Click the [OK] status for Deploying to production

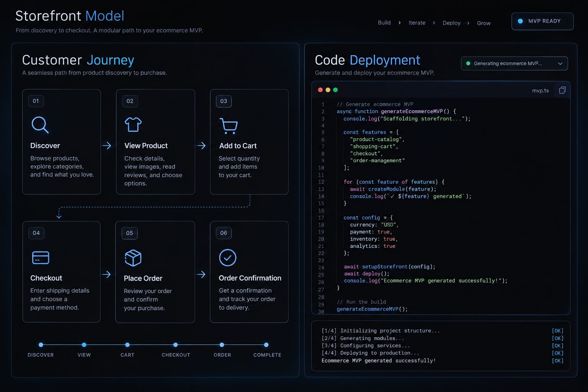557,353
